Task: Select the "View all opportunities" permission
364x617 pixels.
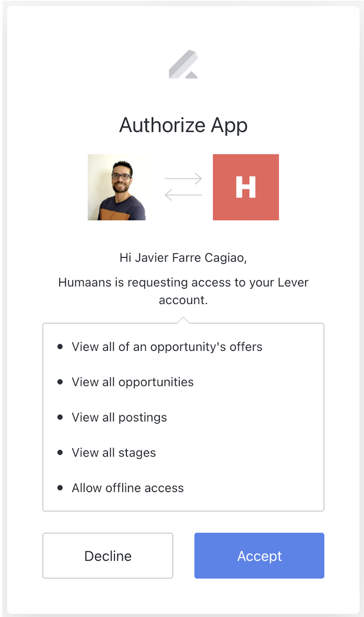Action: (133, 382)
